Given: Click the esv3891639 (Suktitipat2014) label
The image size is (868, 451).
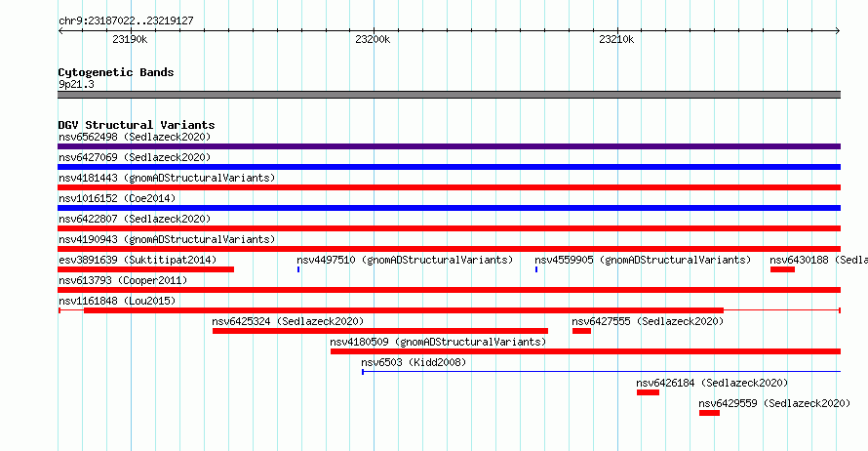Looking at the screenshot, I should pos(138,260).
